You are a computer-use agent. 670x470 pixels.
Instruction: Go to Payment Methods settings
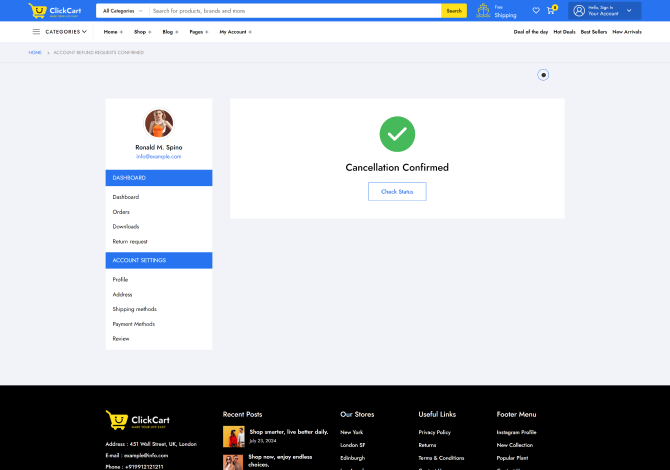pos(133,324)
